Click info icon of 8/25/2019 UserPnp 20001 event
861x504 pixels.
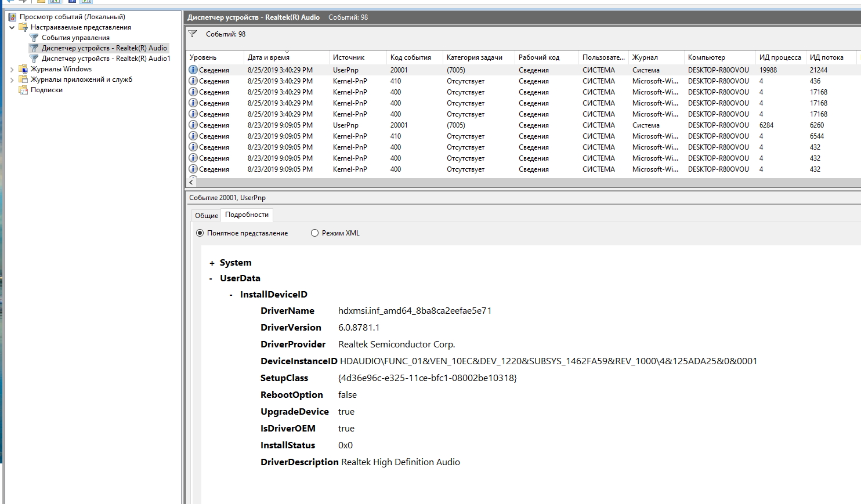(x=193, y=70)
